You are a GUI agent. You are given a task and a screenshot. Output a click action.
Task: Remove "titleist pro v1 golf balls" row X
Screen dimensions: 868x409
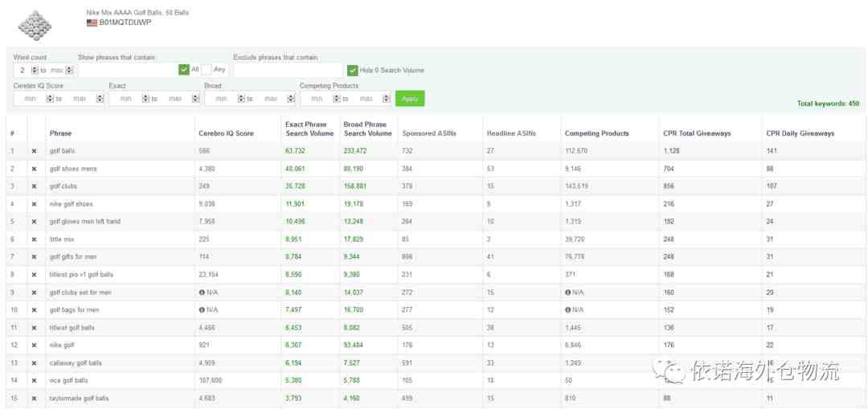pyautogui.click(x=34, y=275)
